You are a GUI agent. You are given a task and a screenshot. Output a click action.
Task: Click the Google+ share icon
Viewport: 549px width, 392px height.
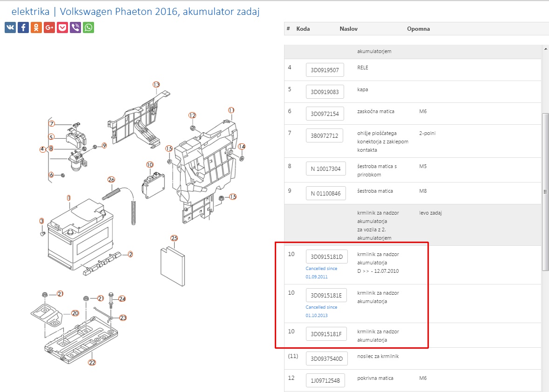coord(49,27)
